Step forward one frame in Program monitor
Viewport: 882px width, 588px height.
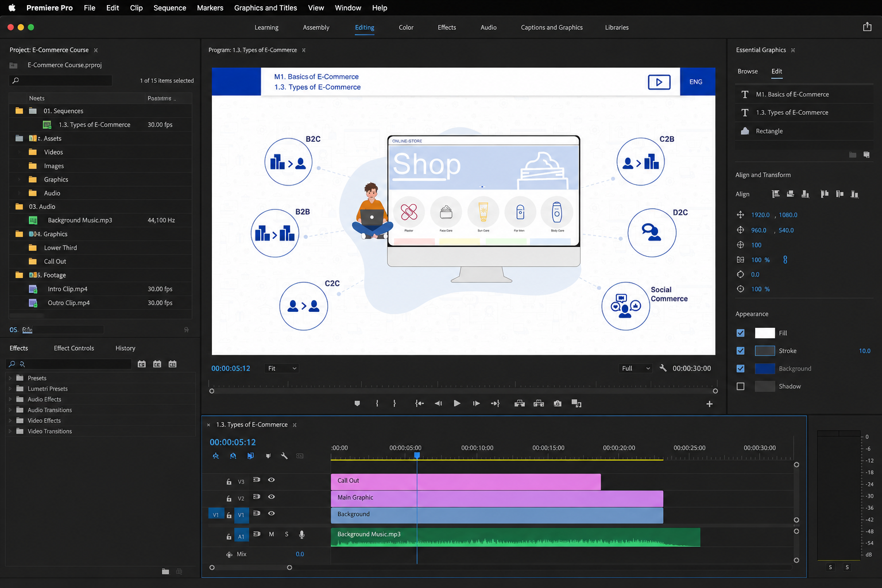pyautogui.click(x=477, y=404)
